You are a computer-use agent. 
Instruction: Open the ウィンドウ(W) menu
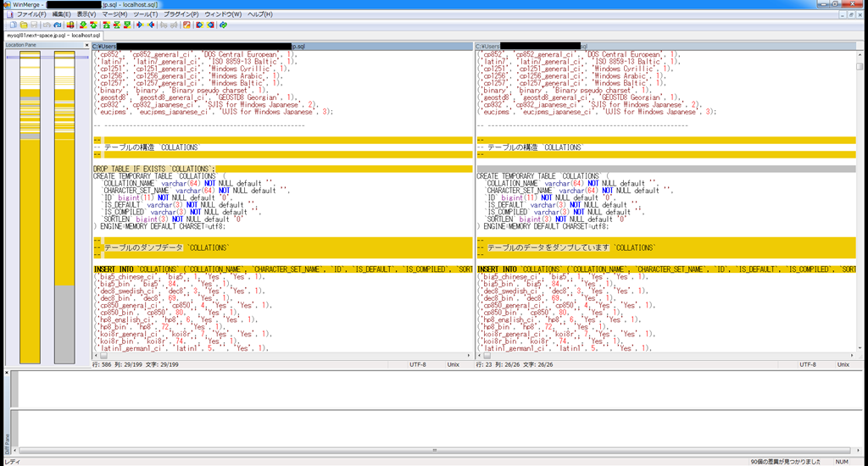223,14
